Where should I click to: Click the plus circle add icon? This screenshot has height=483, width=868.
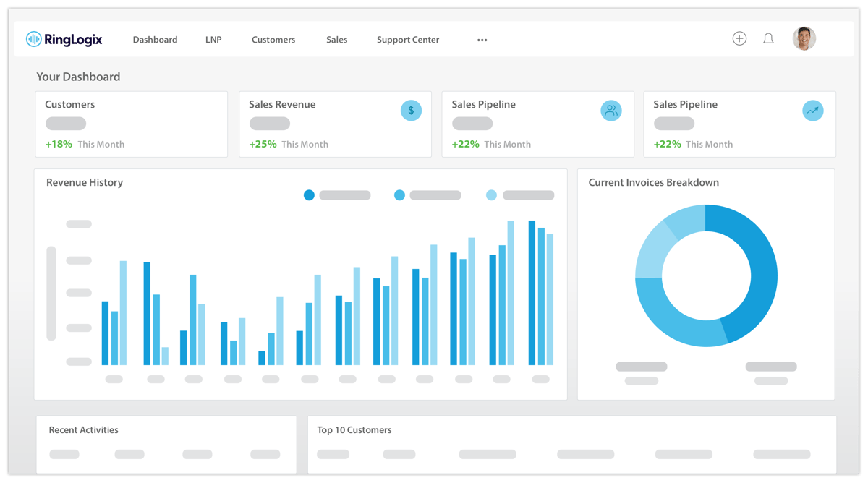click(x=739, y=39)
